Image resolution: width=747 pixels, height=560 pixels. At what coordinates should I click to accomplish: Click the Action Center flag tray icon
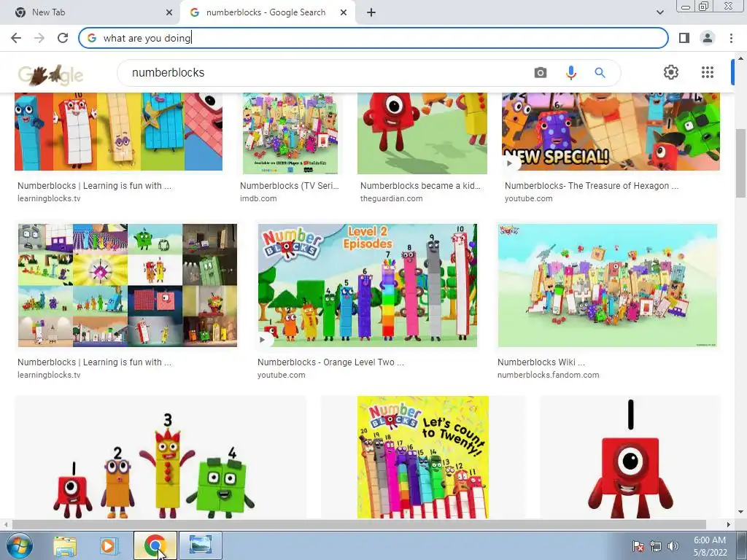point(638,546)
